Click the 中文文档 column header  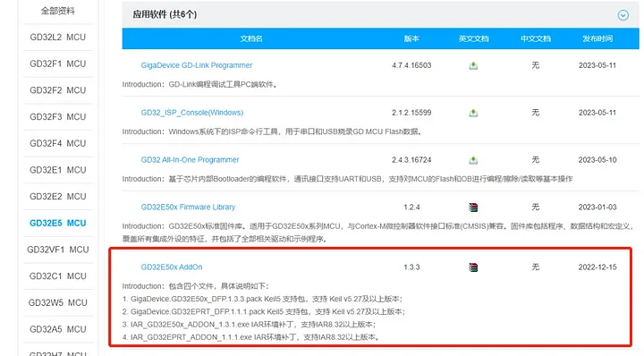pos(536,38)
